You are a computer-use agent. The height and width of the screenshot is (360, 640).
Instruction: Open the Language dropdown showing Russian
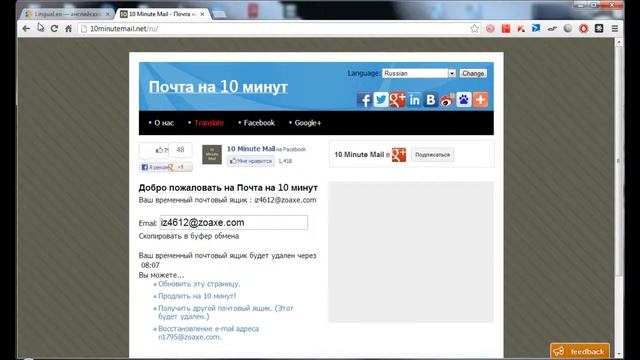coord(419,73)
